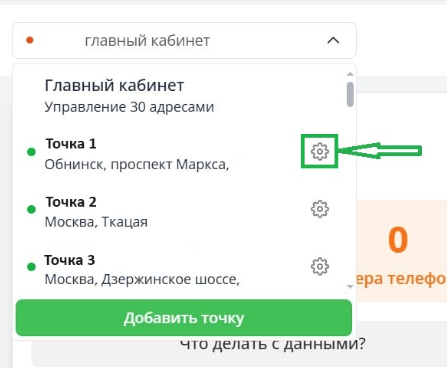The height and width of the screenshot is (368, 447).
Task: Click the green status dot of Точка 2
Action: point(31,209)
